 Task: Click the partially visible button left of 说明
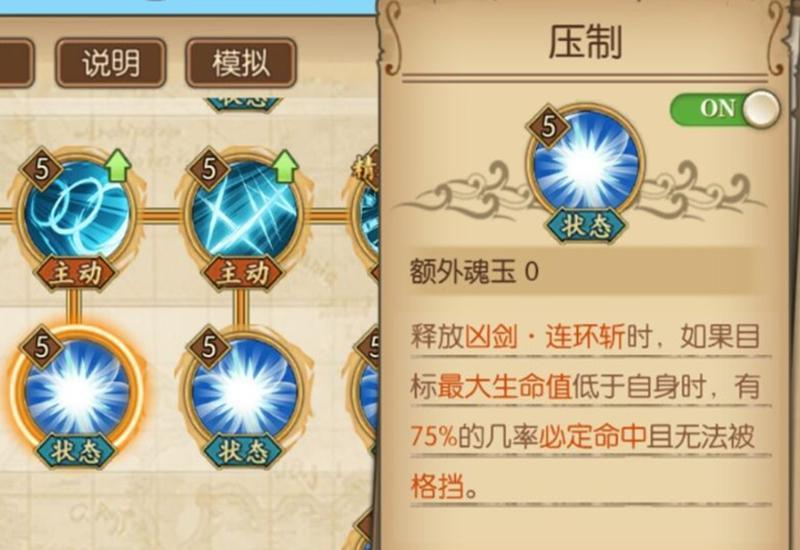tap(16, 63)
